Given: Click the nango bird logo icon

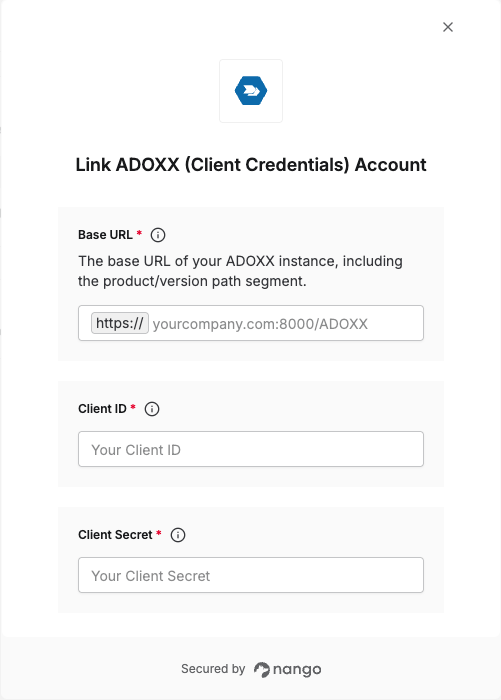Looking at the screenshot, I should 262,670.
